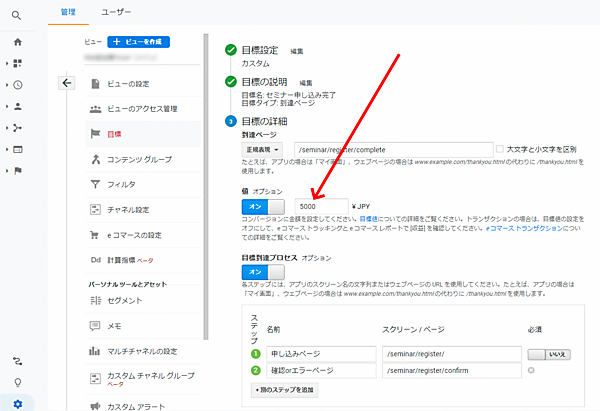Click the back arrow button

coord(66,83)
